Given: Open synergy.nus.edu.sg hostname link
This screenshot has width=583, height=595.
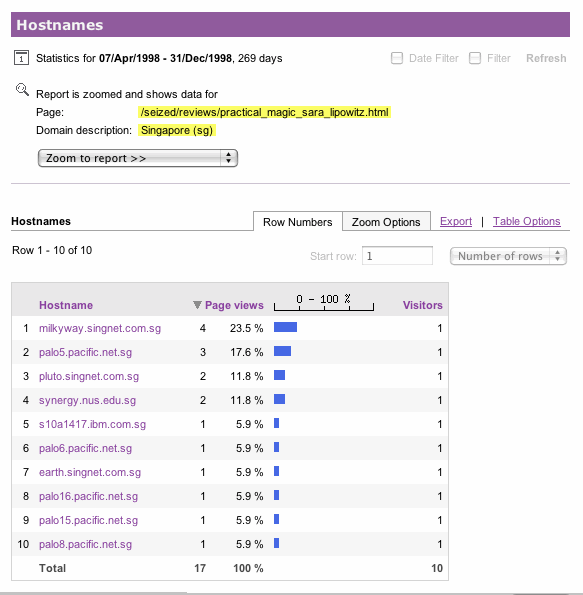Looking at the screenshot, I should tap(87, 400).
